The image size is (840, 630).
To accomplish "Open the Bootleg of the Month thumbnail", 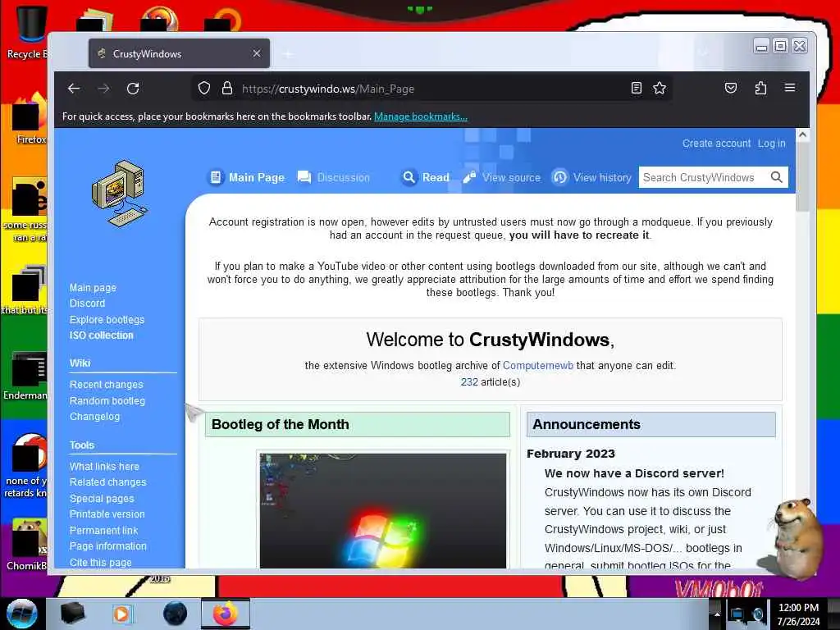I will (382, 510).
